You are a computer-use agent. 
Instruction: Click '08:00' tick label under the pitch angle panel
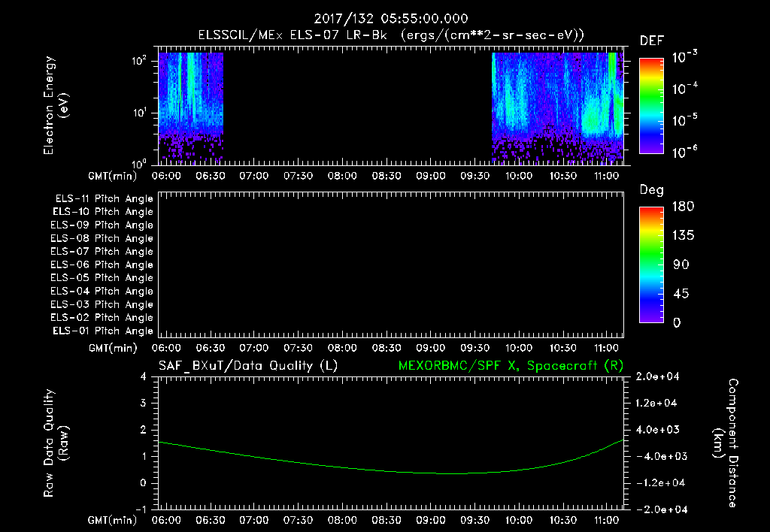click(x=342, y=348)
